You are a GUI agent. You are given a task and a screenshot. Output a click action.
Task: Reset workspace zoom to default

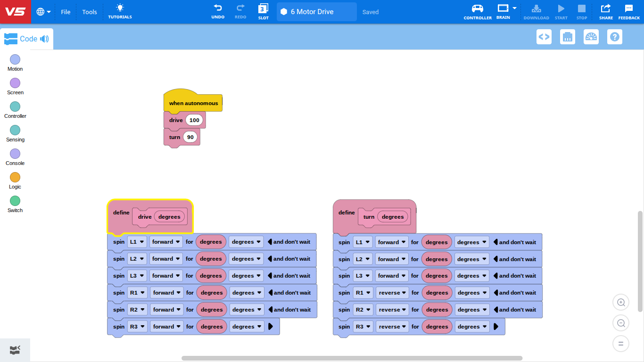tap(621, 344)
